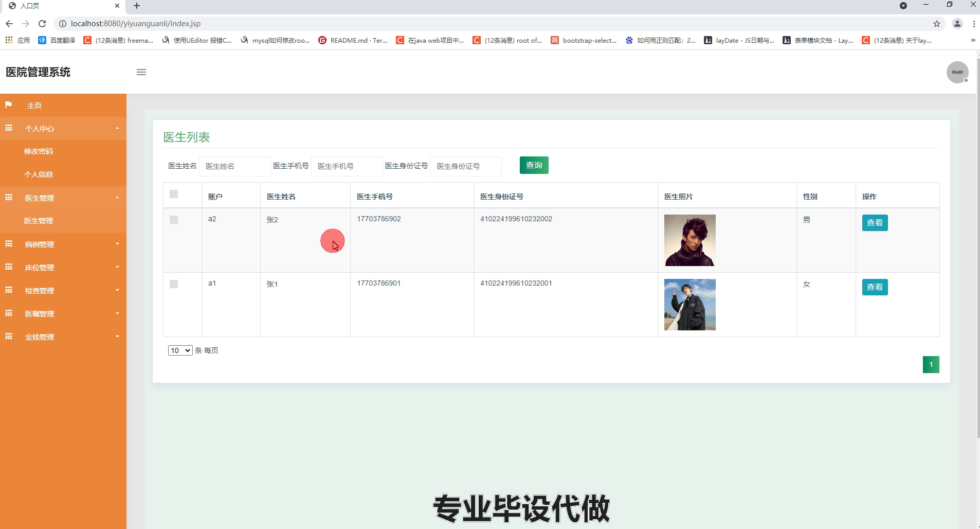Reload the page with browser refresh icon

tap(42, 24)
